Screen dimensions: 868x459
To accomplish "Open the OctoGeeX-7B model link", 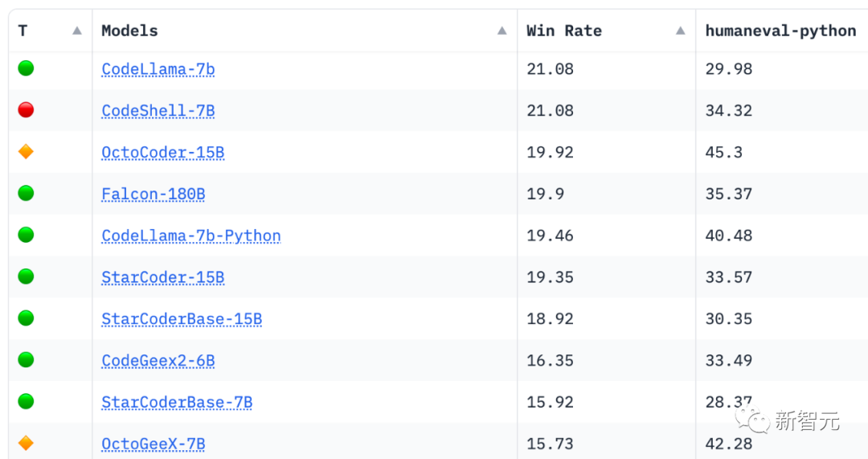I will pyautogui.click(x=154, y=444).
